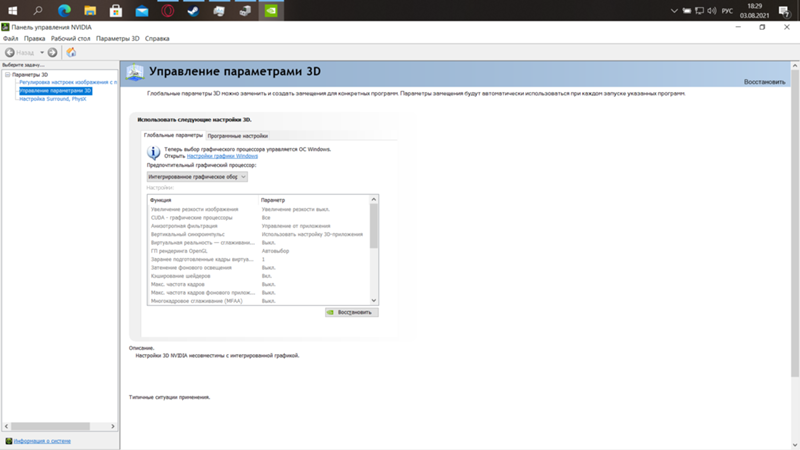Switch to the Глобальные параметры tab

[x=173, y=135]
